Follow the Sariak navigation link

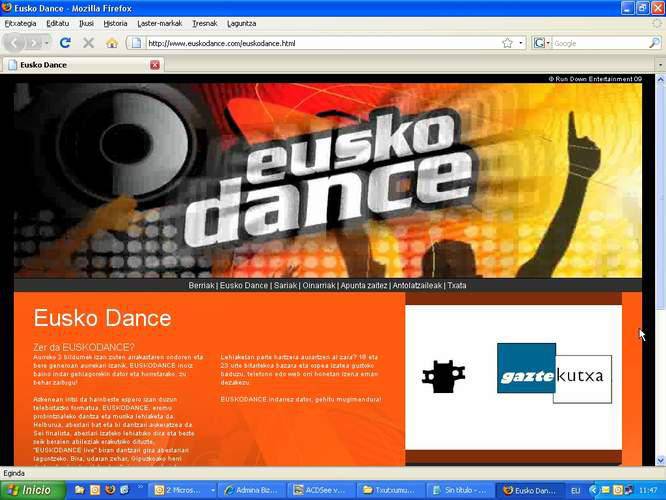coord(285,285)
